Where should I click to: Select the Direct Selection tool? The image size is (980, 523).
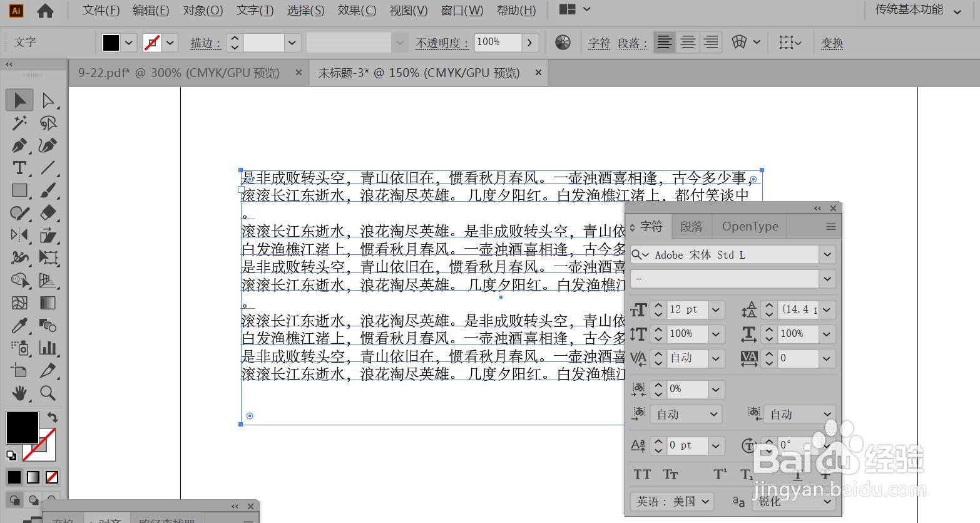coord(49,100)
